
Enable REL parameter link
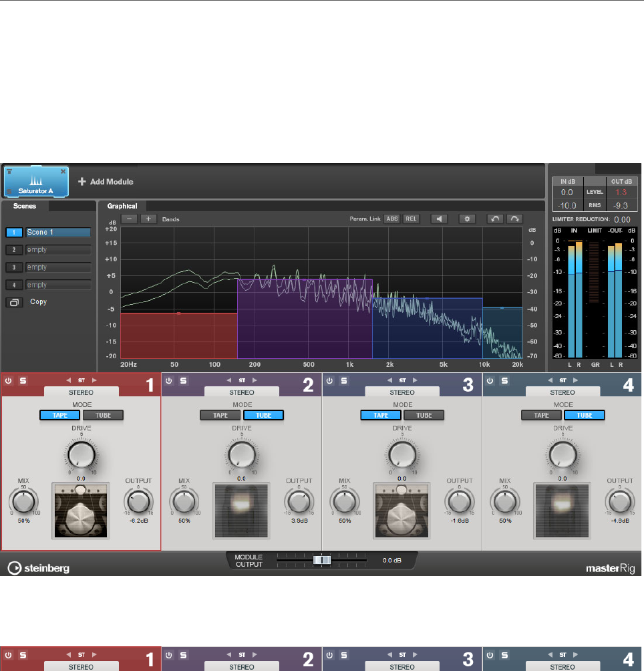pyautogui.click(x=411, y=219)
